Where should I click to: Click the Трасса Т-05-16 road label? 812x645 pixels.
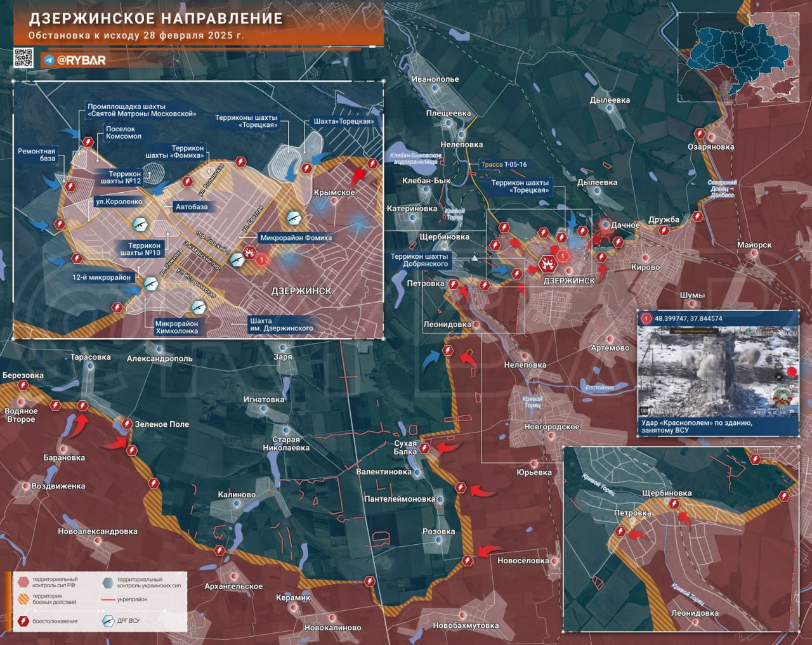tap(503, 164)
